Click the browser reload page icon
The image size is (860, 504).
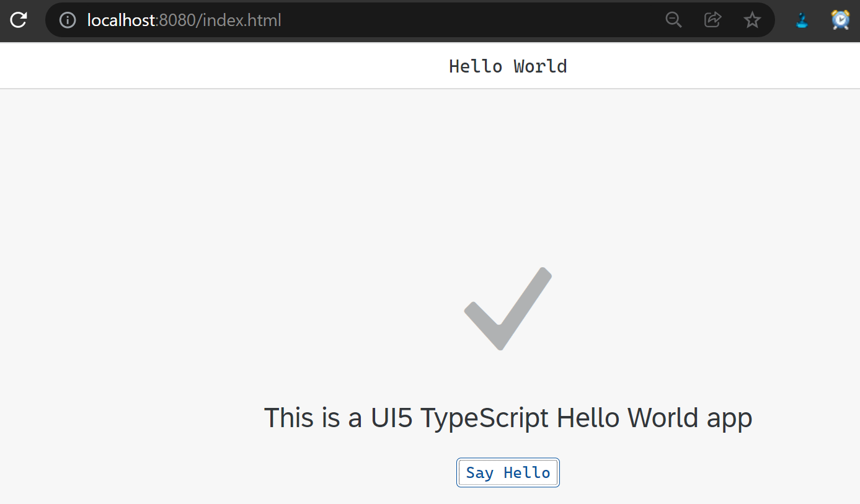pos(19,20)
